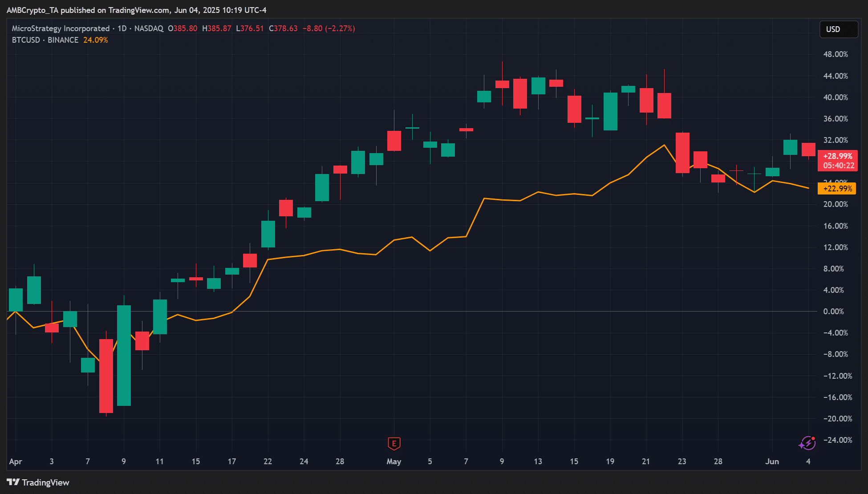Click the 'May' date axis label
The height and width of the screenshot is (494, 868).
(394, 462)
